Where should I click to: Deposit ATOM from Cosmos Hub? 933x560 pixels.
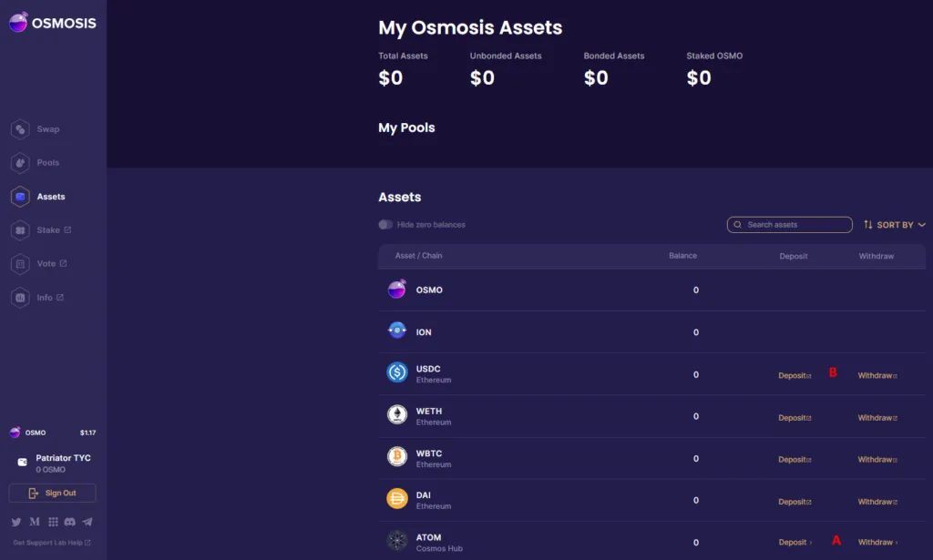tap(795, 542)
